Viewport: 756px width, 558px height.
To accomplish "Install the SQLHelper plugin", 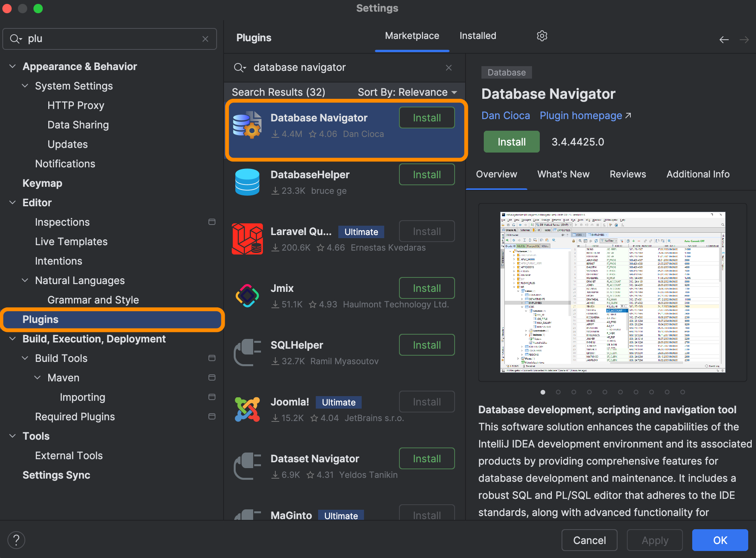I will coord(427,345).
